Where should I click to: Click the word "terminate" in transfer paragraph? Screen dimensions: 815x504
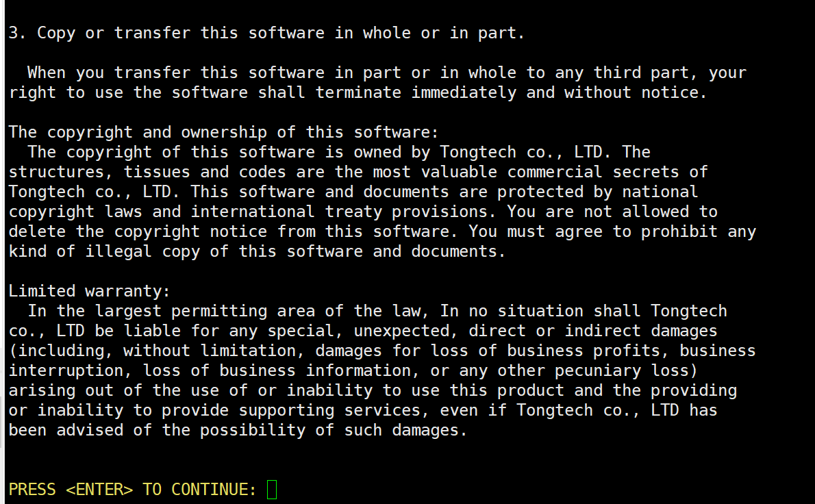[358, 92]
